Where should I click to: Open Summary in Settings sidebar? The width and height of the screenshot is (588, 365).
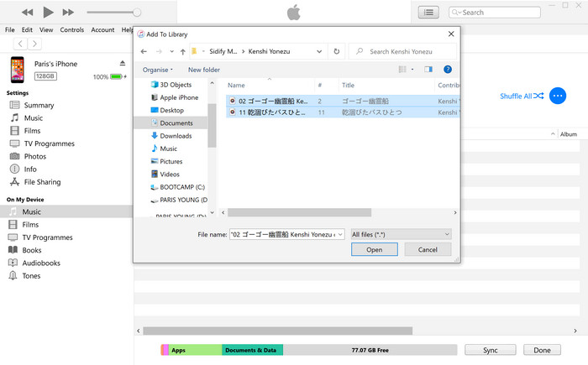coord(39,105)
